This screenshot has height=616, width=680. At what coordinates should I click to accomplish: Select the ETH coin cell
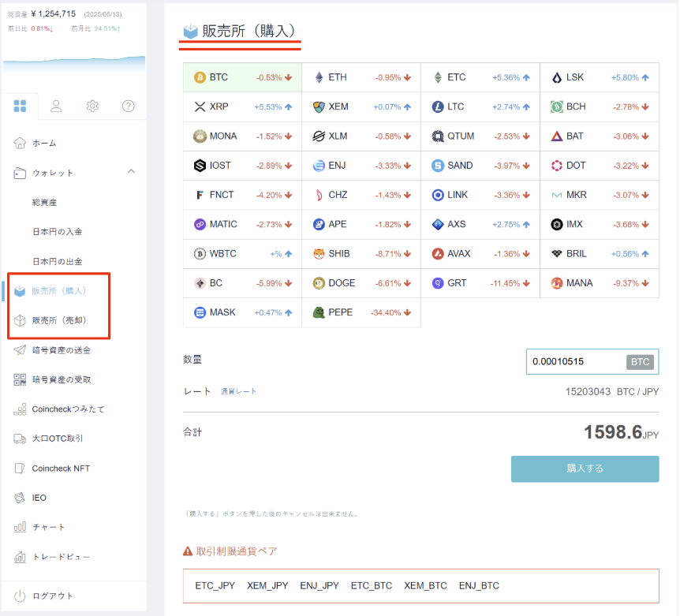coord(361,77)
